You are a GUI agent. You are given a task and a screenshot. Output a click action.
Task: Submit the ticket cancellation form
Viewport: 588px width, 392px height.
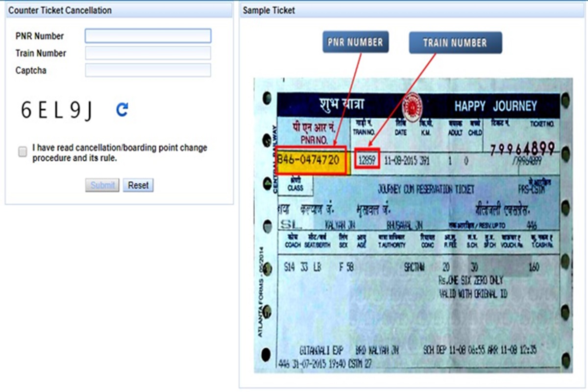pyautogui.click(x=102, y=185)
